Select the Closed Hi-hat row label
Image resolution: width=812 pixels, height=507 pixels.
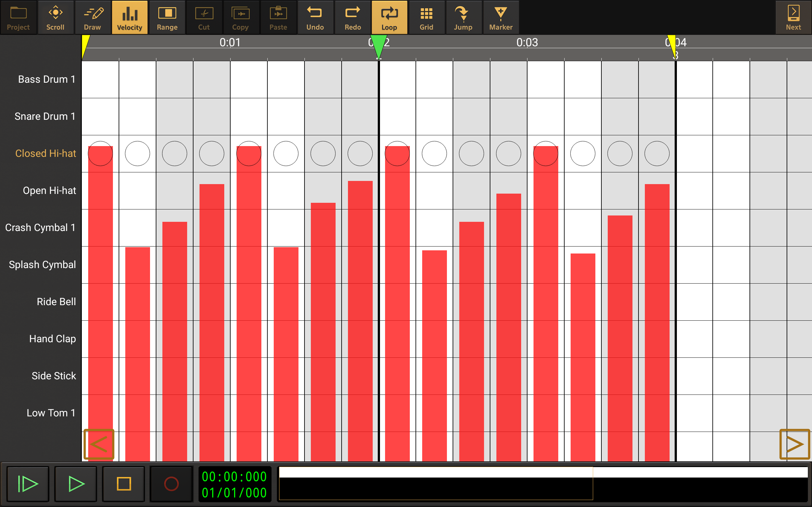(x=46, y=154)
